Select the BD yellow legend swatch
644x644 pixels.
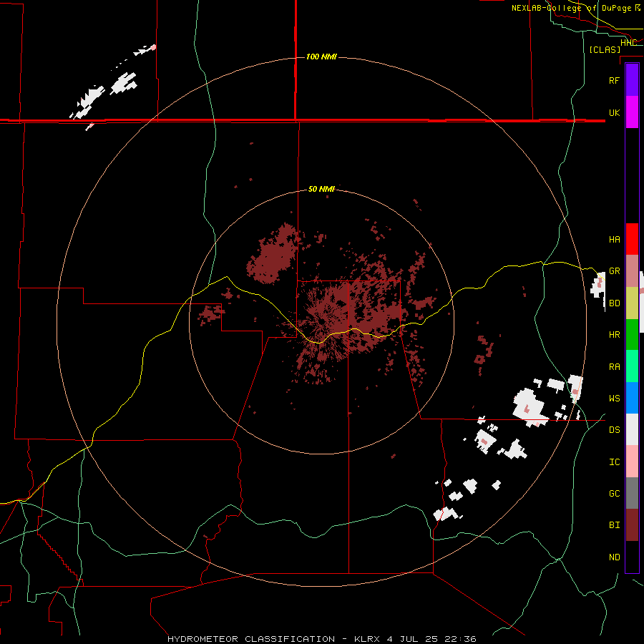(x=632, y=303)
